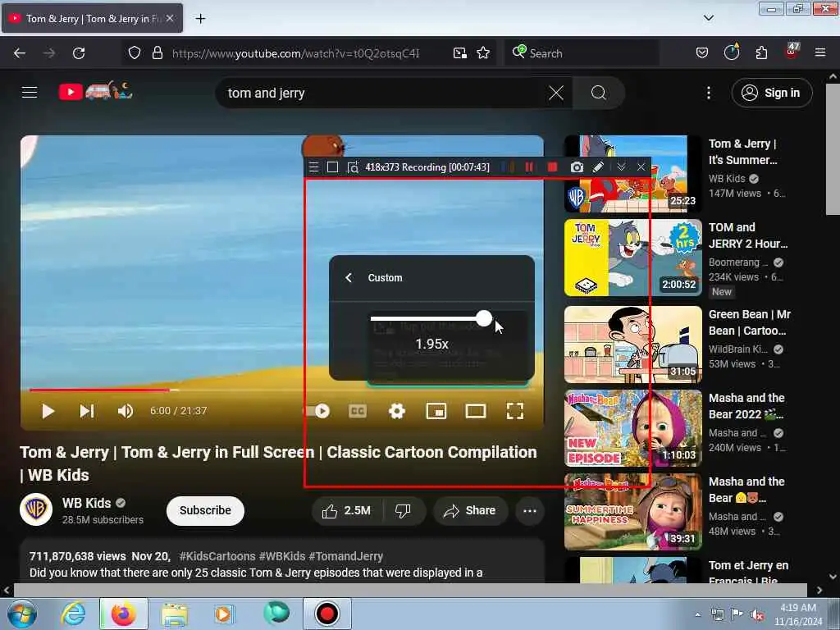The image size is (840, 630).
Task: Open the player settings gear
Action: pos(397,411)
